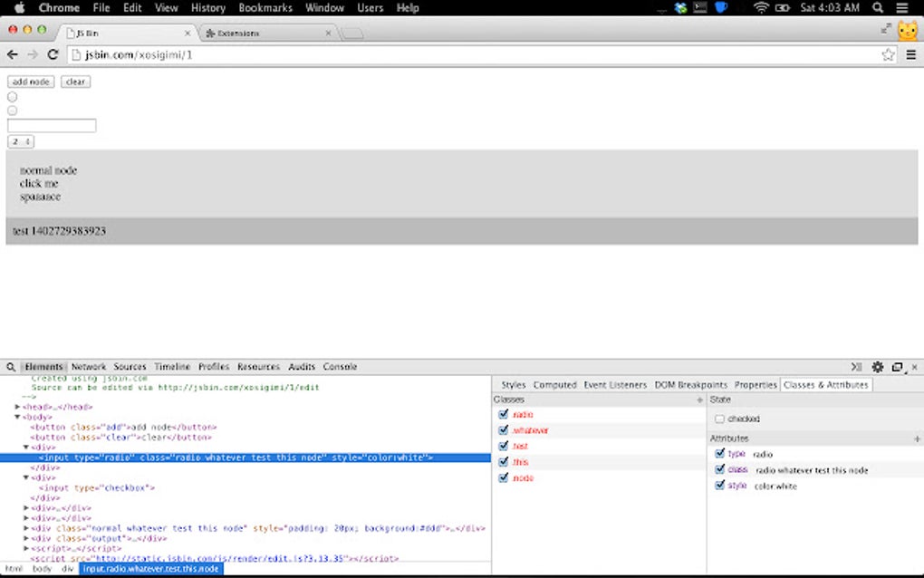Click the clear button
This screenshot has height=578, width=924.
[75, 81]
